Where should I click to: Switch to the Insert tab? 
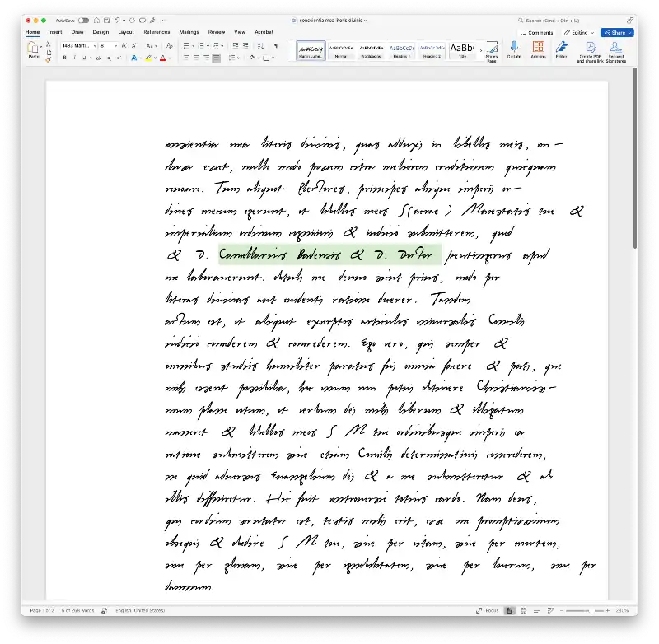click(x=55, y=32)
